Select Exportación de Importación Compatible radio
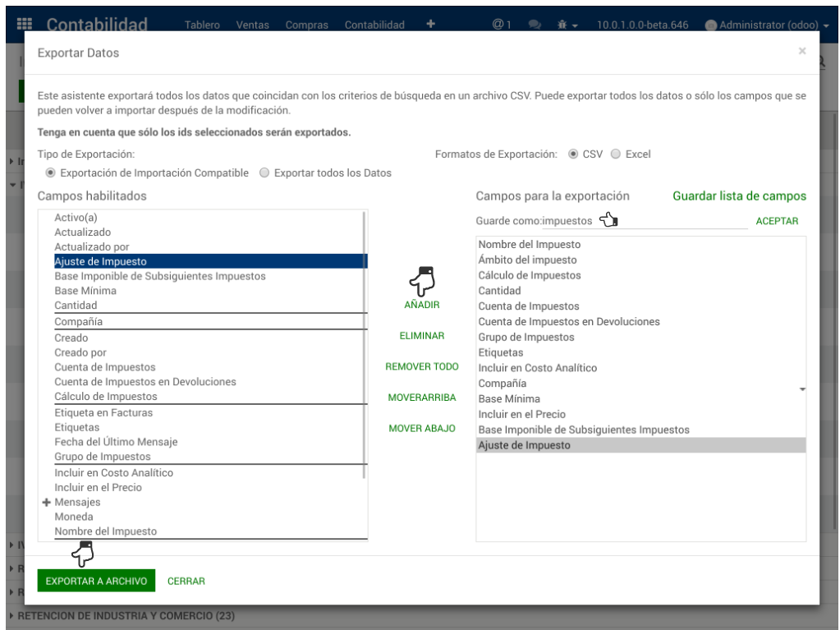 tap(51, 173)
